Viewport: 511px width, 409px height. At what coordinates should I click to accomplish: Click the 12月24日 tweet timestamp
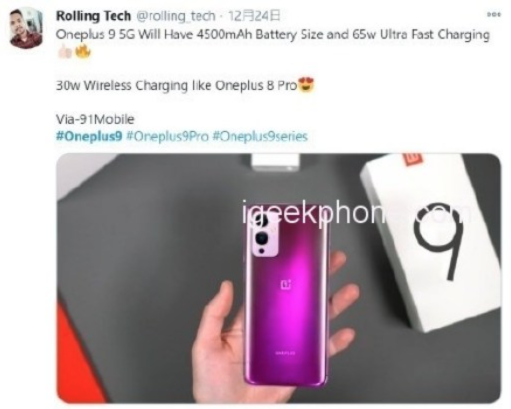coord(254,16)
